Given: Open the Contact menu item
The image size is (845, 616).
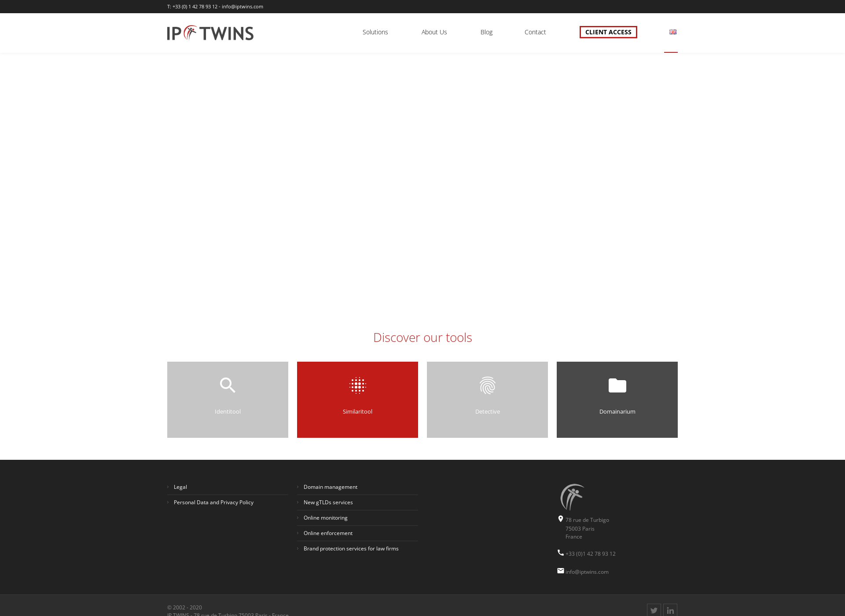Looking at the screenshot, I should 535,32.
